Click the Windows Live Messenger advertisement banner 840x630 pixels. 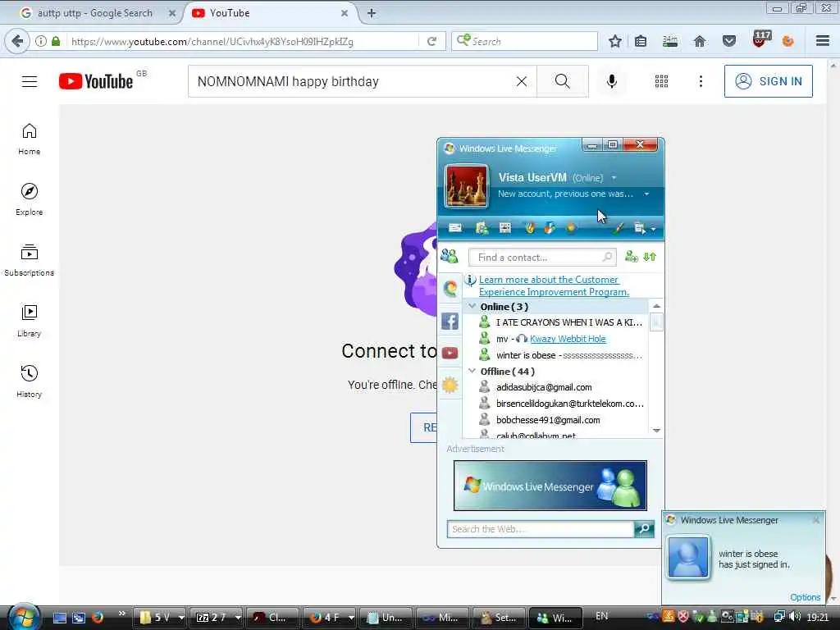550,486
